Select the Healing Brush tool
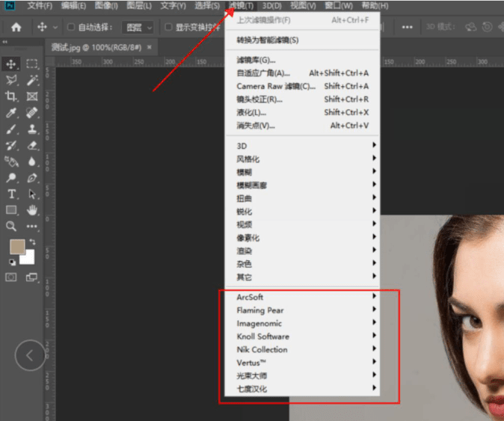504x421 pixels. pyautogui.click(x=32, y=112)
